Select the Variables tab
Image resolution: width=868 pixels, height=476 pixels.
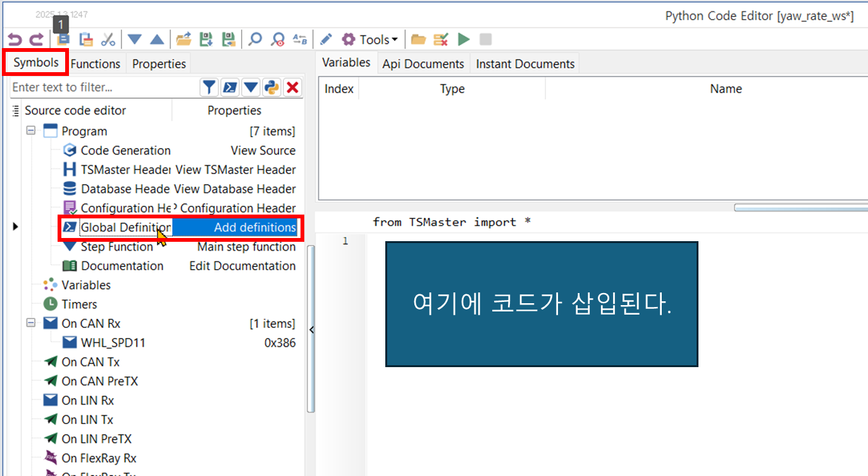(x=346, y=63)
